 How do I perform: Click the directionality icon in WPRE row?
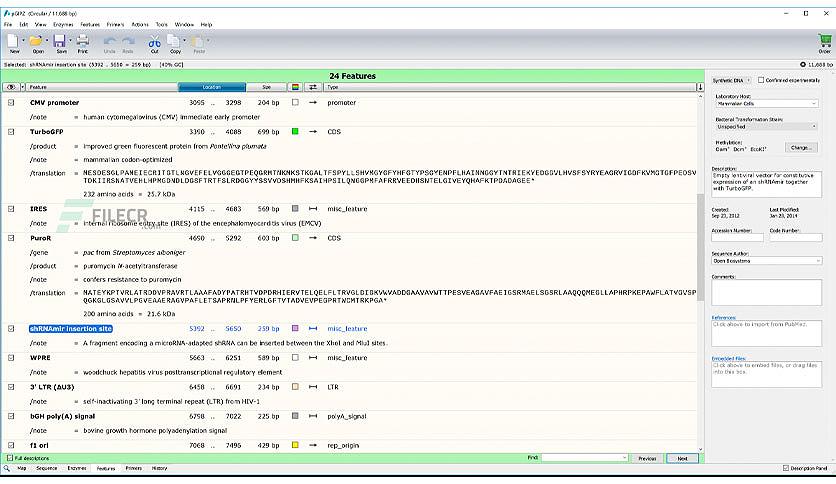coord(313,358)
